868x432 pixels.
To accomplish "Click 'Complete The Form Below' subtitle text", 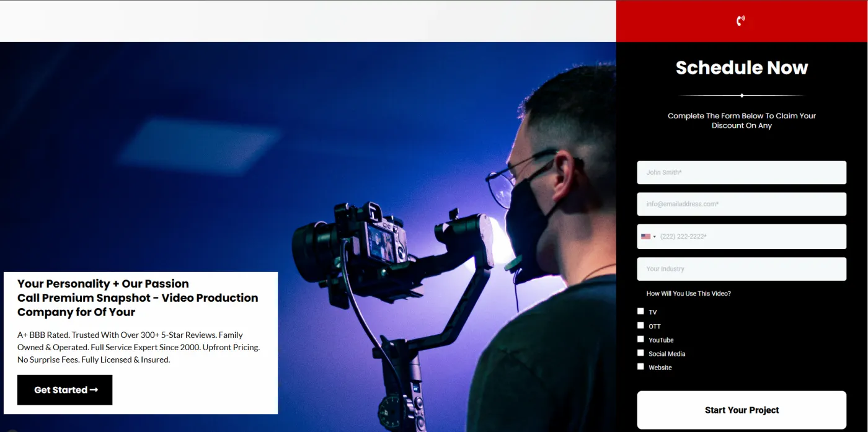I will coord(742,120).
